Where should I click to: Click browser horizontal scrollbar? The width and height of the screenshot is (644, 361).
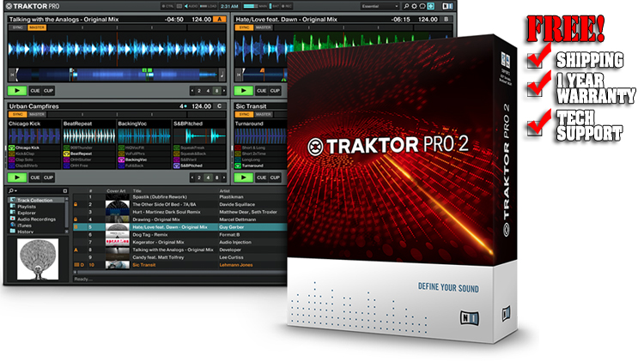(x=180, y=272)
